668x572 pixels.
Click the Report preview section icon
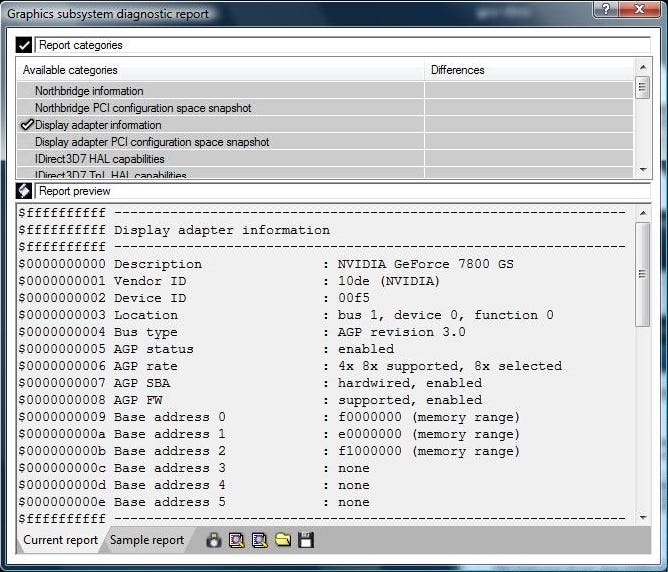24,191
